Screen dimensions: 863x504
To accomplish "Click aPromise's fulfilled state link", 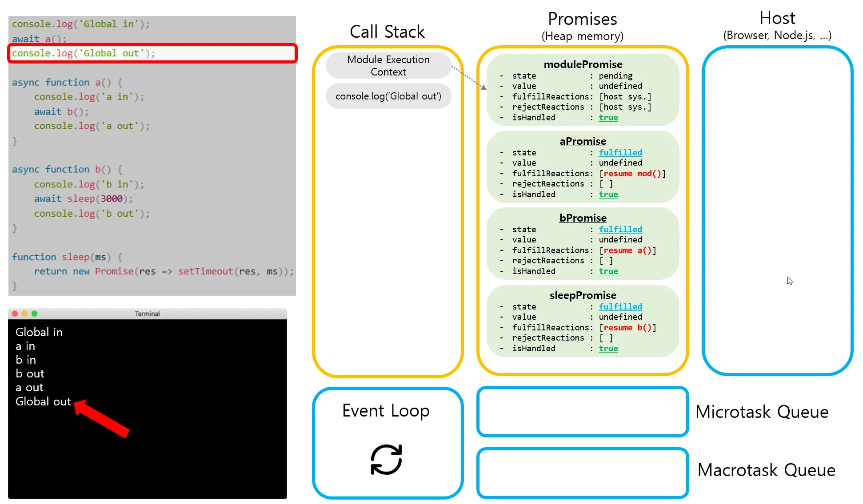I will click(x=620, y=153).
